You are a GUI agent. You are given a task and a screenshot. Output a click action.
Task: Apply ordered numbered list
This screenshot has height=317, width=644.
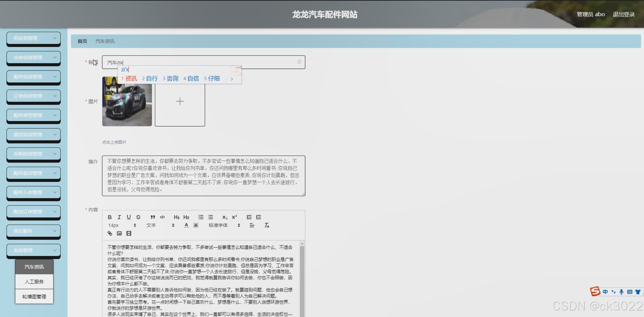201,217
